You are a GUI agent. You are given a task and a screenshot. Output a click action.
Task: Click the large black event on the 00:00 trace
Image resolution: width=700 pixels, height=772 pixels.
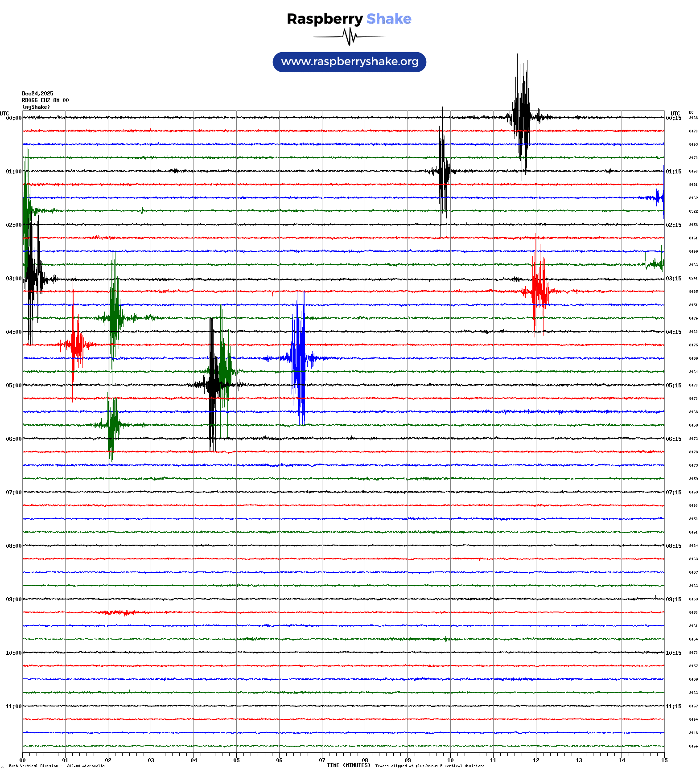click(x=522, y=118)
